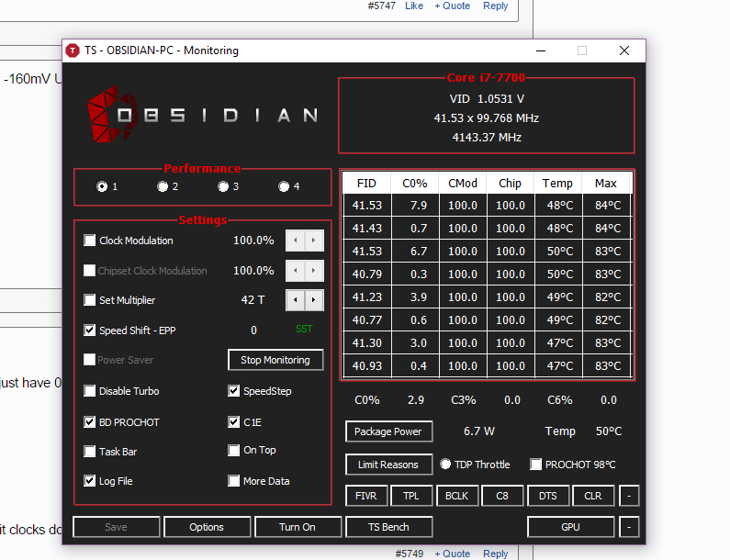The height and width of the screenshot is (560, 730).
Task: Click the Turn On button
Action: point(297,527)
